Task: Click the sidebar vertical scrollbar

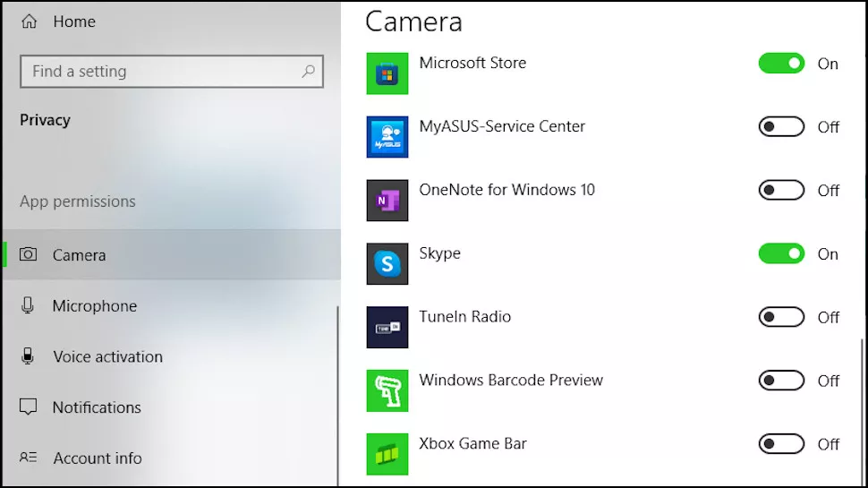Action: pos(337,396)
